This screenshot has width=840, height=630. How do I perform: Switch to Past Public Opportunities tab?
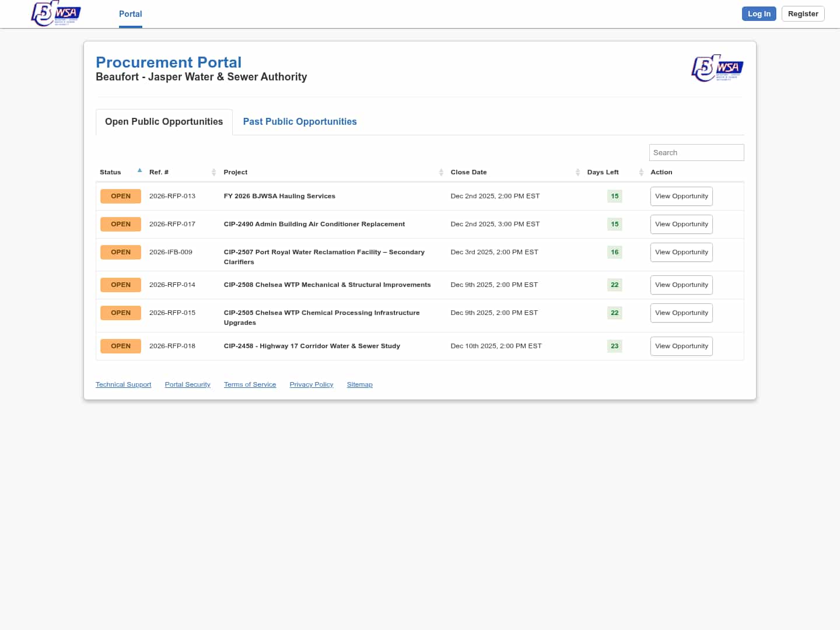click(x=300, y=121)
